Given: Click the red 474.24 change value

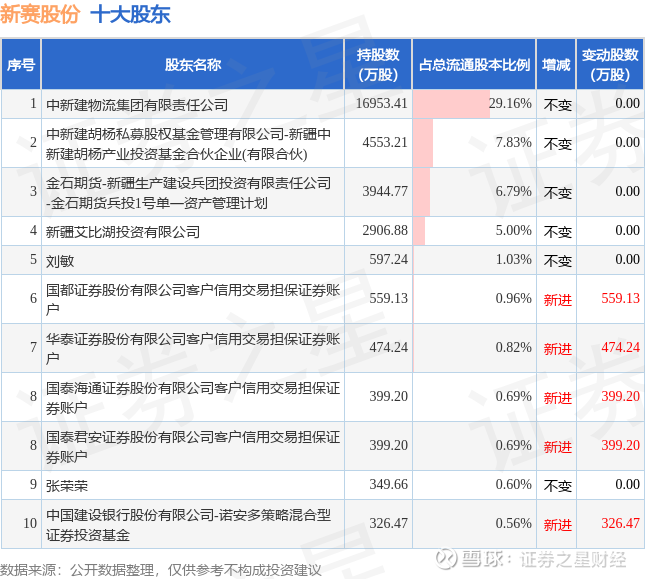Looking at the screenshot, I should 620,347.
